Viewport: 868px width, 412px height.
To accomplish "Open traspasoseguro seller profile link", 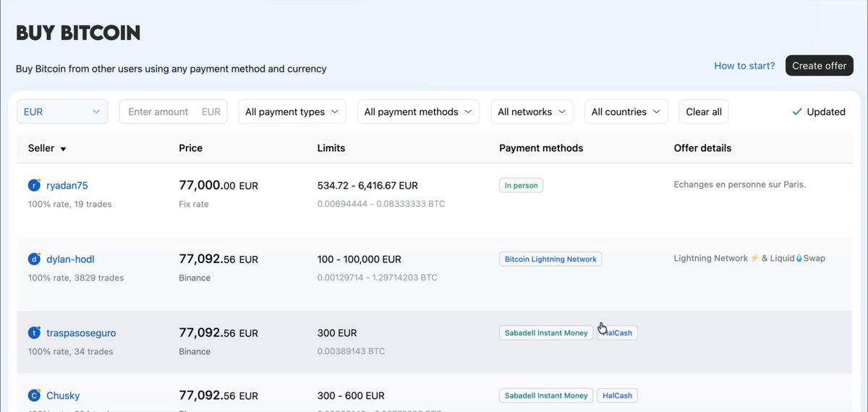I will (81, 333).
